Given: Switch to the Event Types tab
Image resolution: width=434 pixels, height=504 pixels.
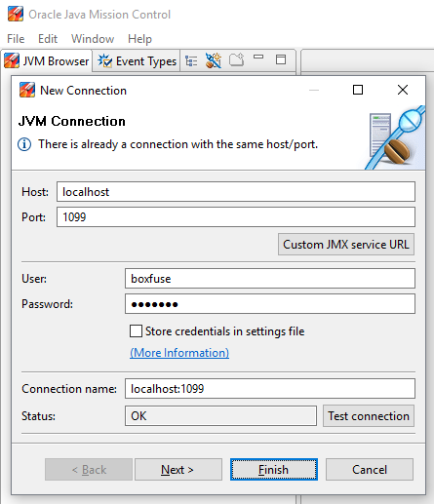Looking at the screenshot, I should click(137, 60).
